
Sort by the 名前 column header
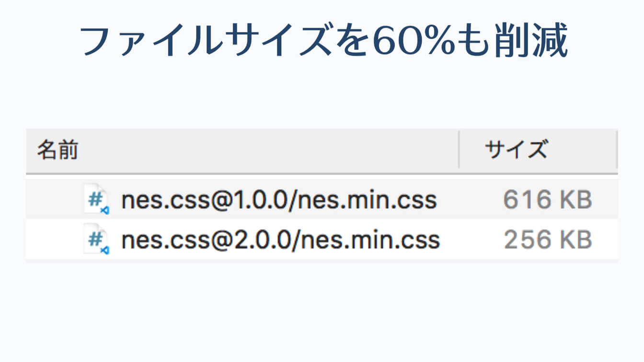click(57, 150)
